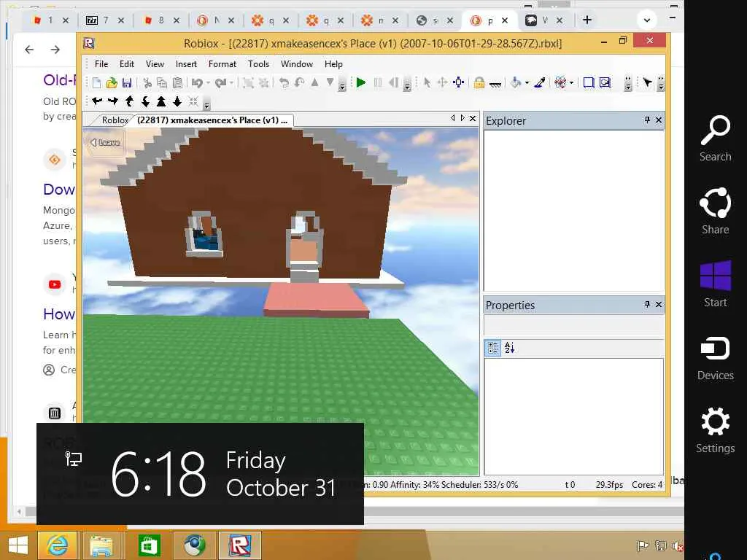Click the square image tool icon
This screenshot has width=747, height=560.
605,83
